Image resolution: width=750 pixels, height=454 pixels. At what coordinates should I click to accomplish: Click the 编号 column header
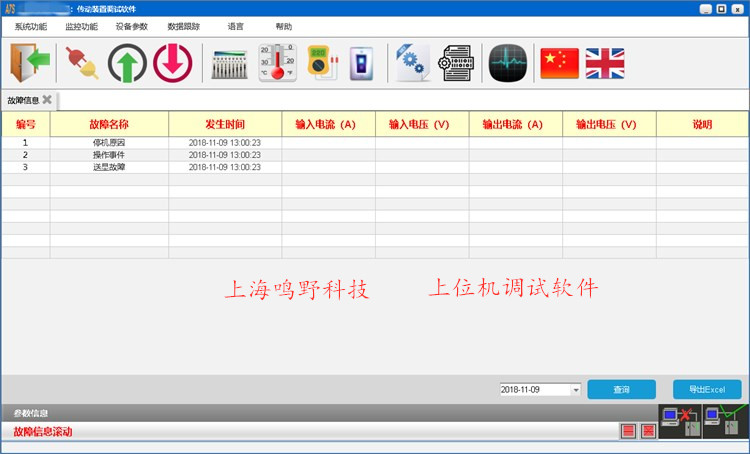coord(26,124)
